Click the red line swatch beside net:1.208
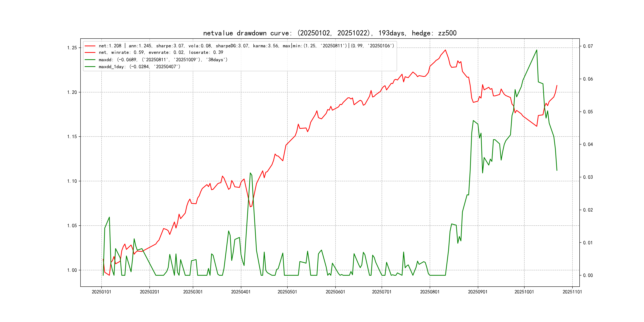The image size is (644, 322). point(90,46)
